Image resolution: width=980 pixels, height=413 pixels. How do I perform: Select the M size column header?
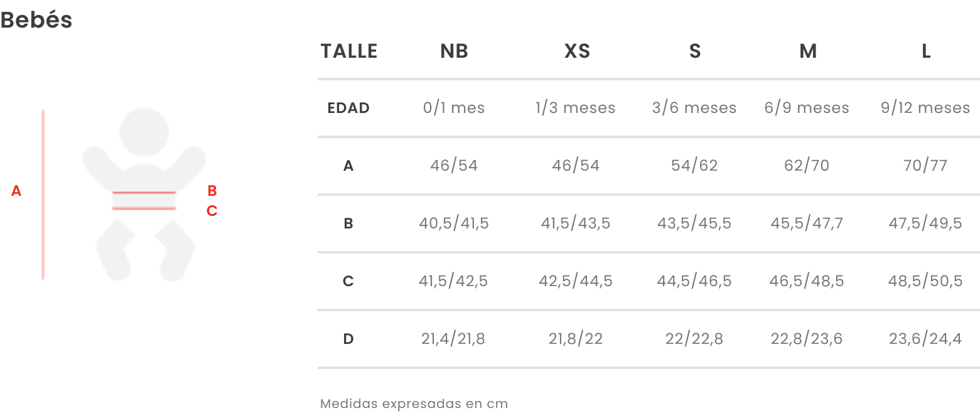808,51
